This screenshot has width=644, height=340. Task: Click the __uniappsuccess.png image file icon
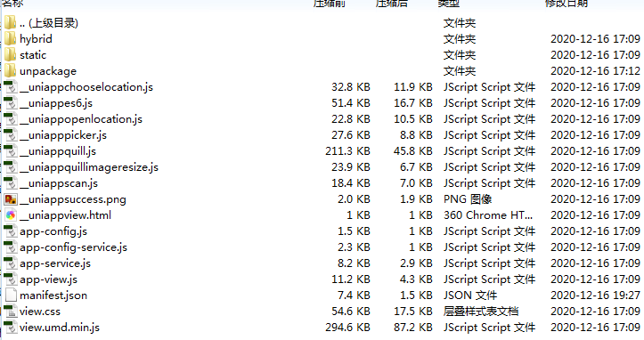pyautogui.click(x=11, y=199)
